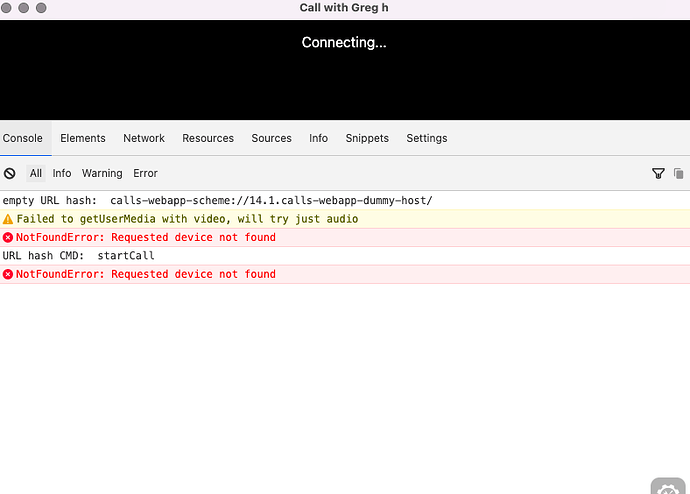Click the yellow warning triangle icon
This screenshot has height=494, width=690.
[8, 219]
